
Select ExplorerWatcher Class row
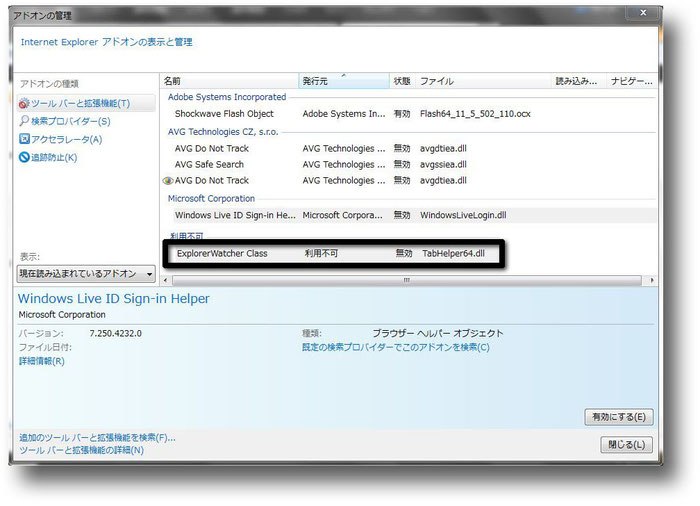[x=334, y=254]
